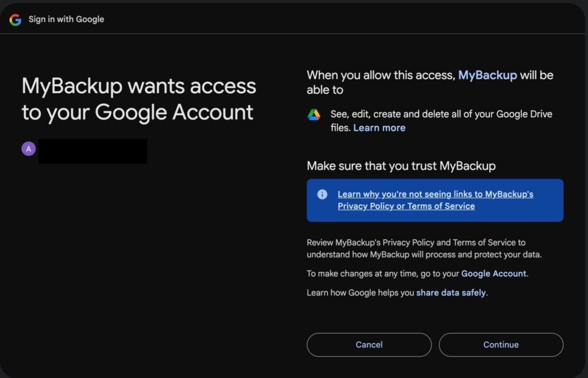Click the "MyBackup wants access" heading
Image resolution: width=588 pixels, height=378 pixels.
[139, 99]
